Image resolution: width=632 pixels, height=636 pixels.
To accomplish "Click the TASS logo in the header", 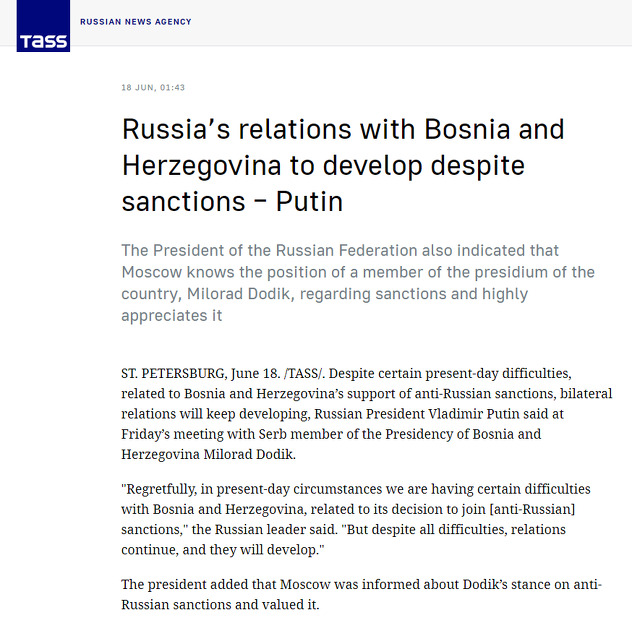I will 43,26.
